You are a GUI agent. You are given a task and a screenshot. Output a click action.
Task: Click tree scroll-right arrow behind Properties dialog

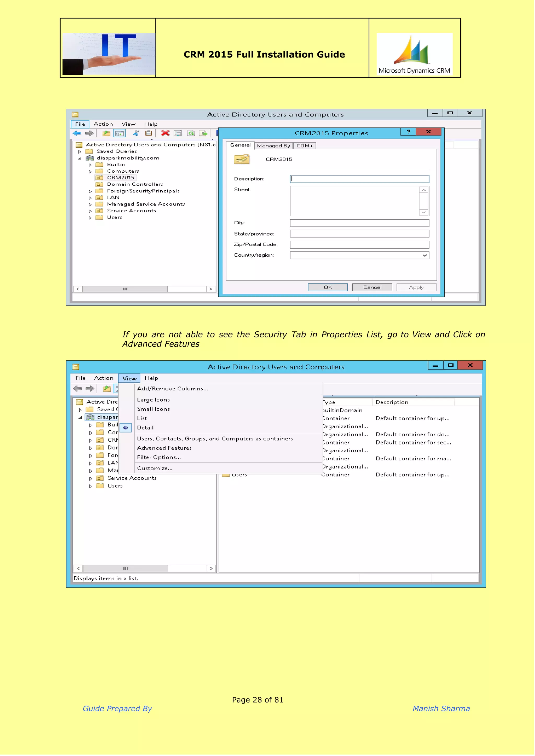(x=211, y=289)
